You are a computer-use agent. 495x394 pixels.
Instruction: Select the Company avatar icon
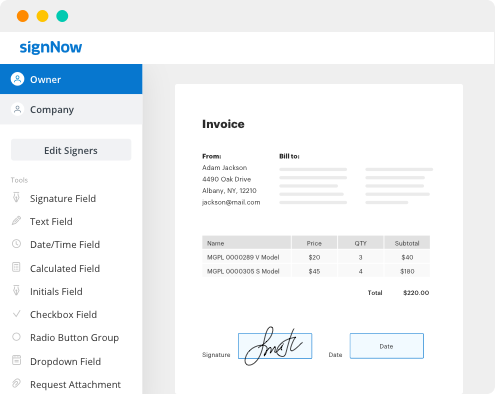[x=17, y=109]
